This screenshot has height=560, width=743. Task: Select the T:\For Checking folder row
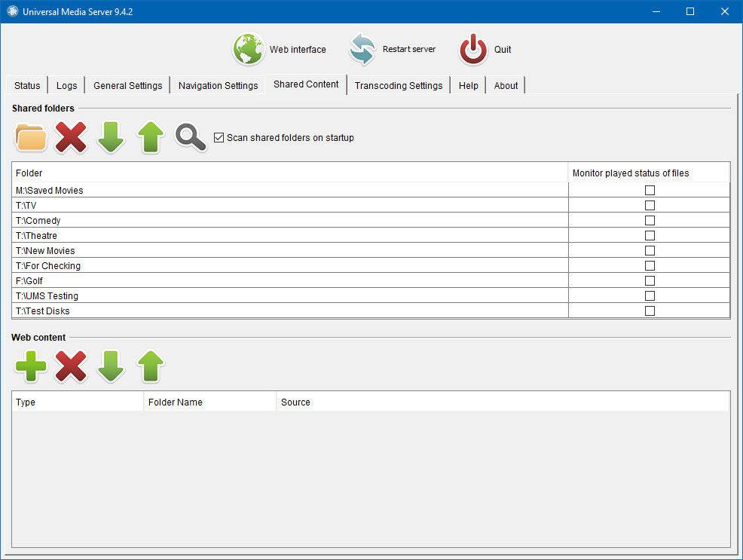point(290,266)
